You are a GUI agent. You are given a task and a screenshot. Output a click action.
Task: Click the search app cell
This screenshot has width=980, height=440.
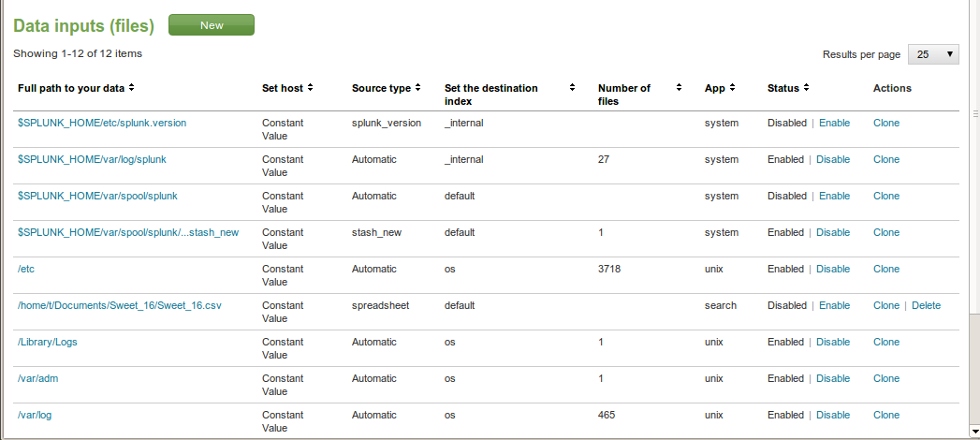[x=721, y=305]
